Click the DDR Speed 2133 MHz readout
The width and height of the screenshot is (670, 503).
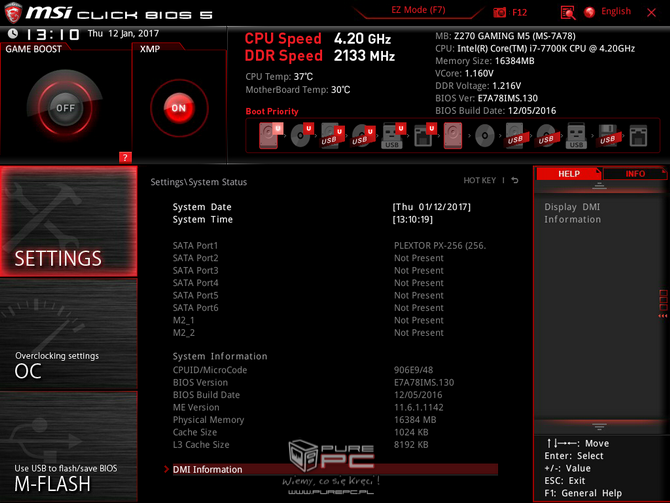[x=320, y=56]
